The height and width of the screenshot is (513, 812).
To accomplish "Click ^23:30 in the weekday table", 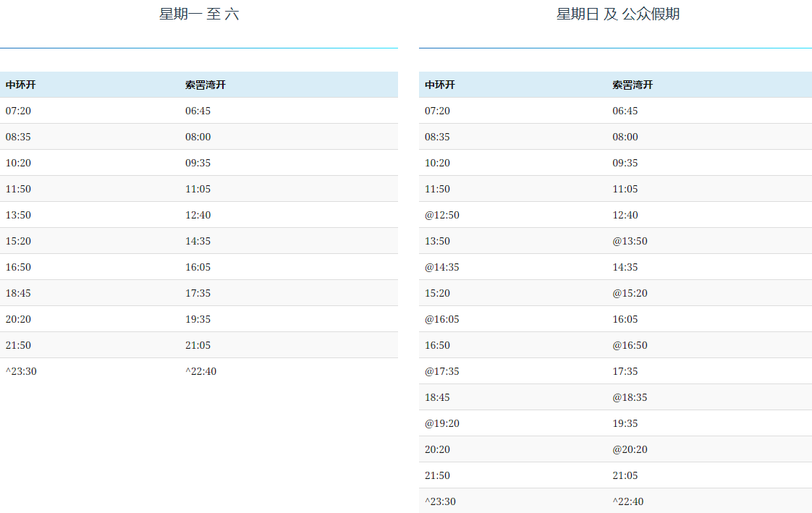I will [21, 371].
